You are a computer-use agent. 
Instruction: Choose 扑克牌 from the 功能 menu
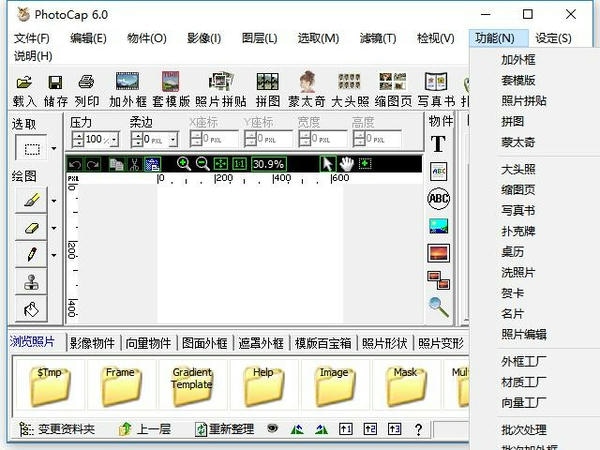point(518,231)
